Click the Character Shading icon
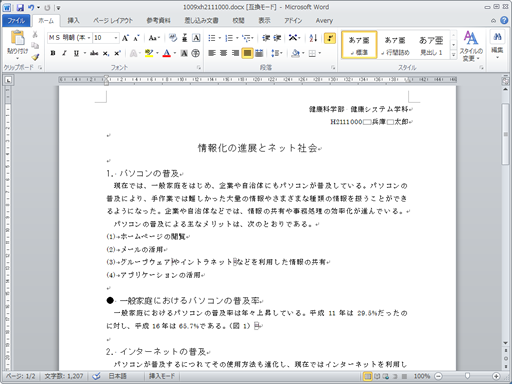Screen dimensions: 512x384 click(184, 53)
